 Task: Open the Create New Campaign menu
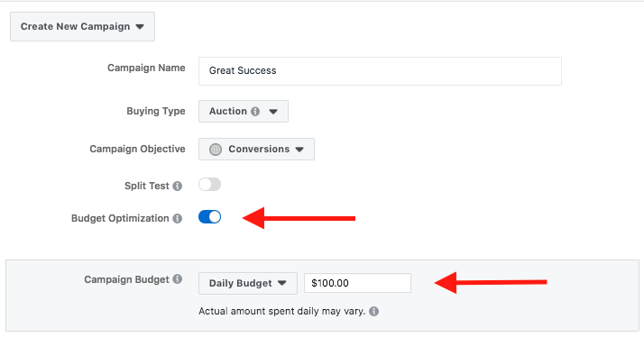(83, 27)
